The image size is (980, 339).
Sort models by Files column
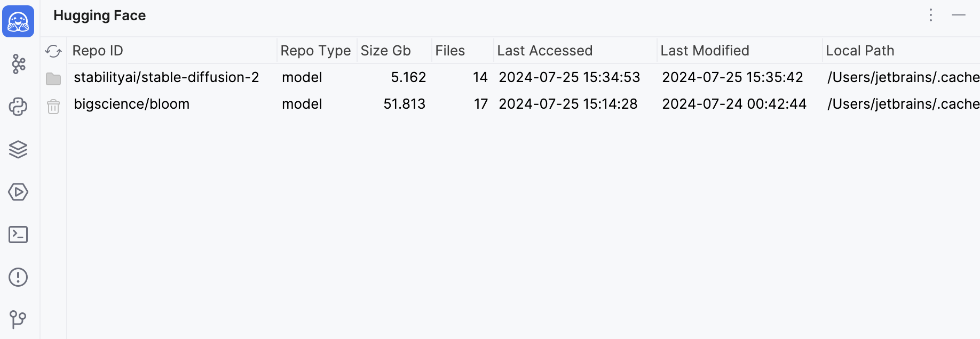click(450, 51)
